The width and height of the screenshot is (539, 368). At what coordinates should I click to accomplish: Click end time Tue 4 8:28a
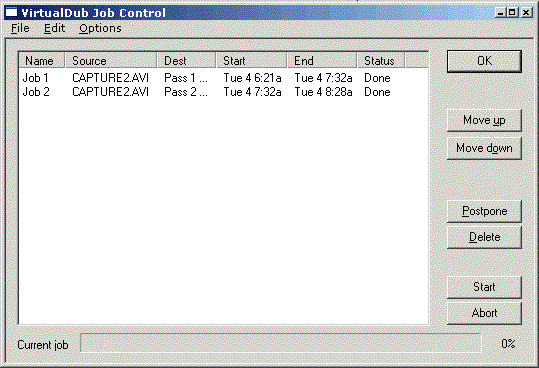point(323,92)
